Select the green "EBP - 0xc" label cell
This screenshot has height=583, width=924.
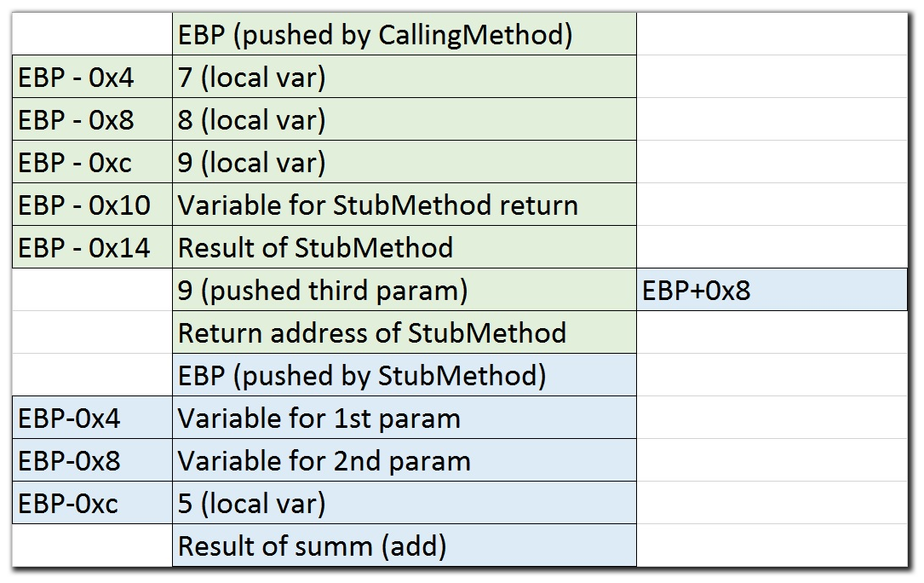click(x=92, y=163)
